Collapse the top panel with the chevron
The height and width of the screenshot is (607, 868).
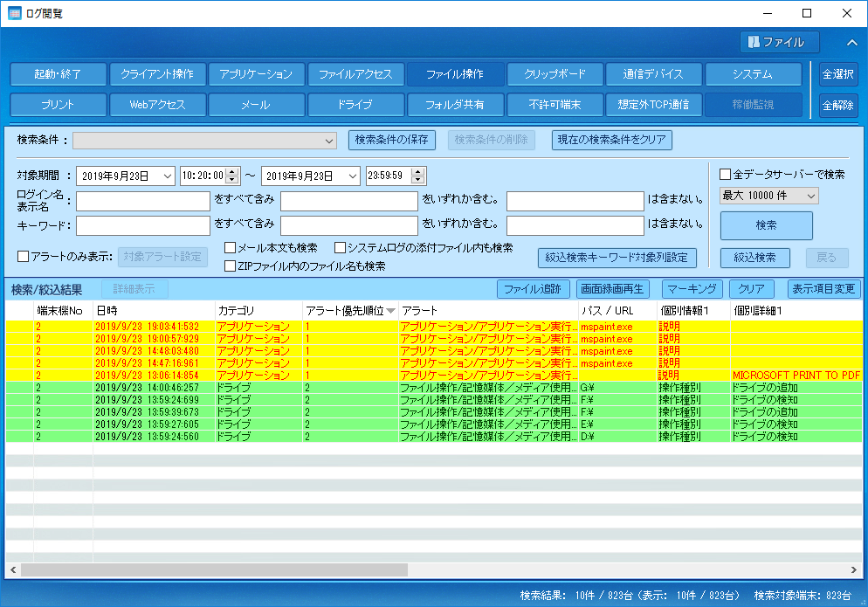(x=852, y=43)
